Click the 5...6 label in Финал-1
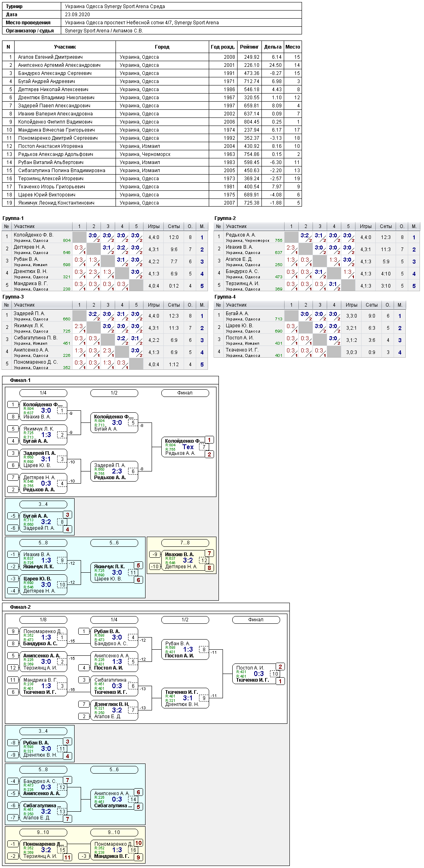The image size is (424, 868). 114,543
